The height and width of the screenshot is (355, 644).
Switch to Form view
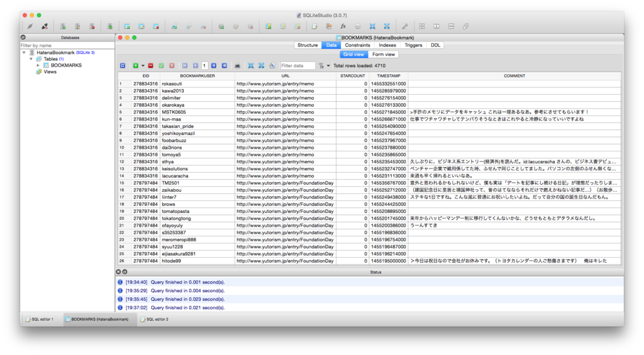[x=384, y=54]
